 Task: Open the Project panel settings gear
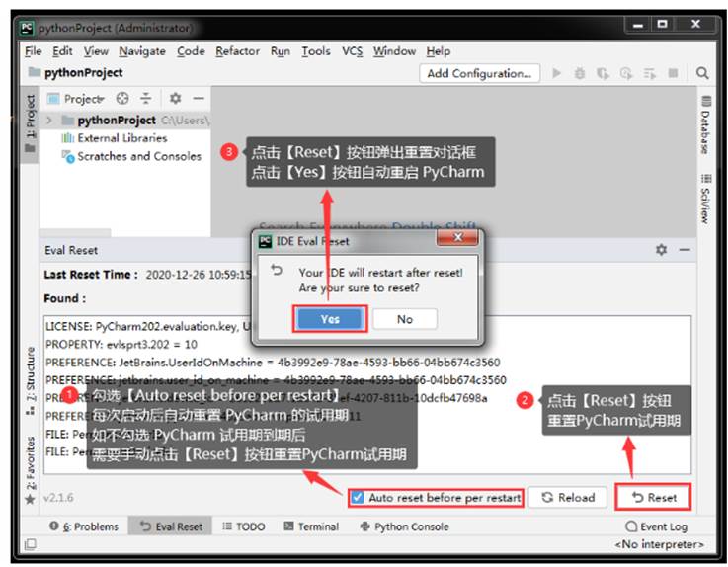click(x=175, y=99)
